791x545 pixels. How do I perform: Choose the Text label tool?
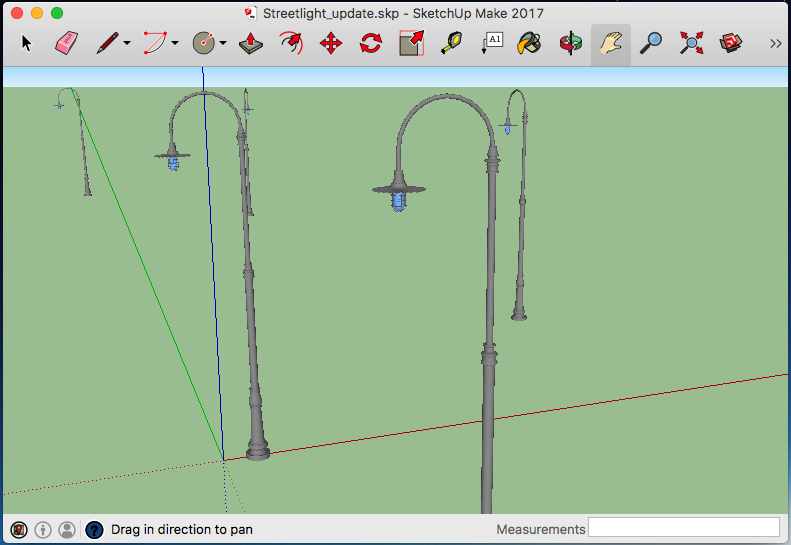pos(492,43)
